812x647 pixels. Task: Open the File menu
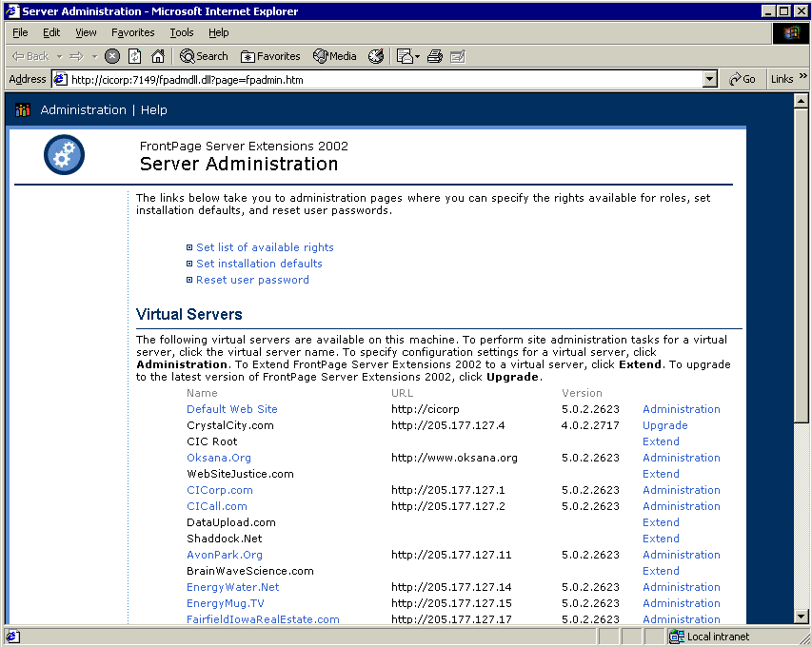(20, 32)
